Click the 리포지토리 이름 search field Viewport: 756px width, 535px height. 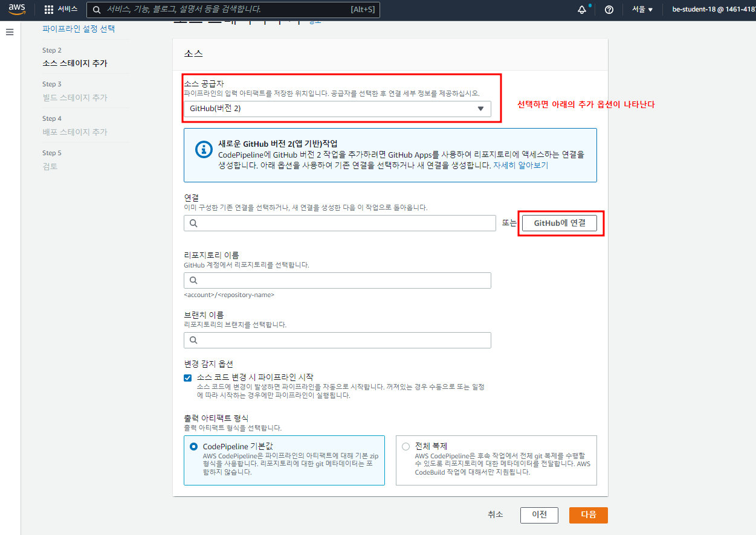tap(337, 280)
